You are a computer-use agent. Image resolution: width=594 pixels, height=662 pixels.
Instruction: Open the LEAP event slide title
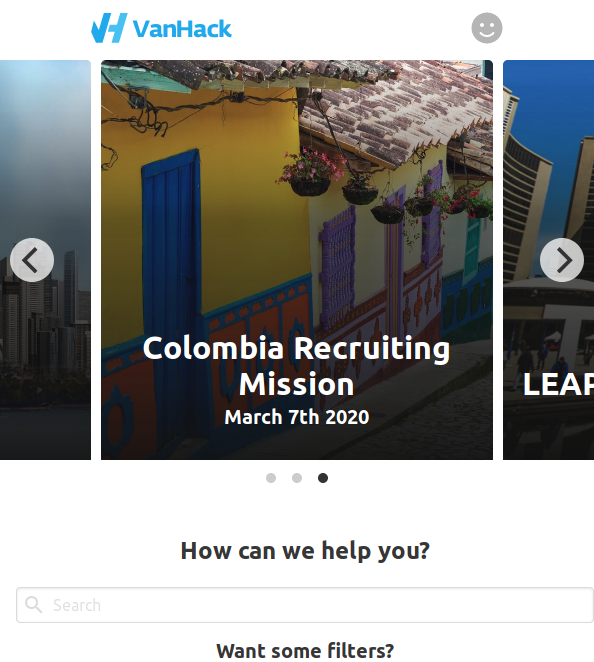tap(558, 384)
